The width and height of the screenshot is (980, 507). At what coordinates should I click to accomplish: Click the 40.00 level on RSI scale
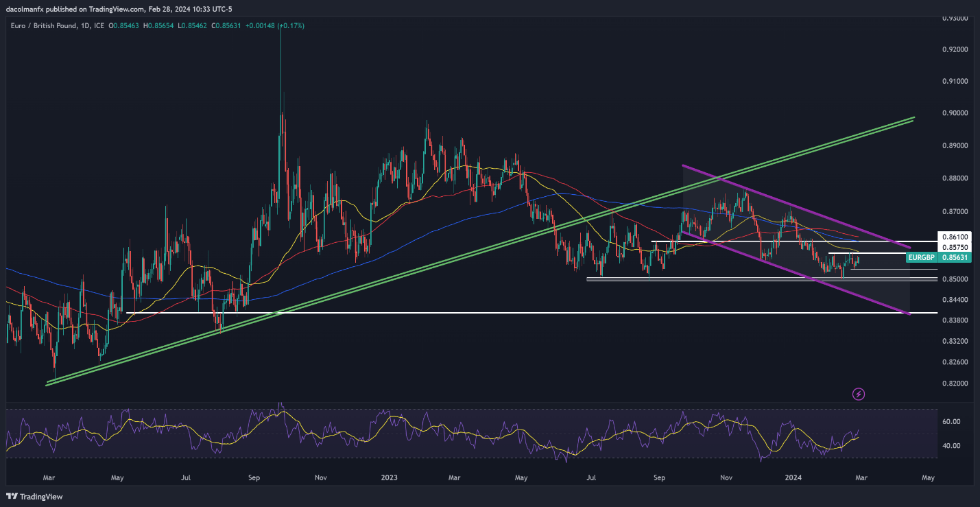click(951, 446)
